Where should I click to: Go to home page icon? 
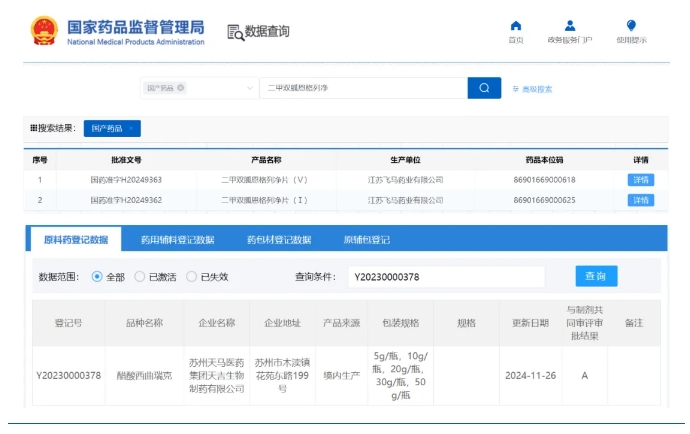coord(515,26)
